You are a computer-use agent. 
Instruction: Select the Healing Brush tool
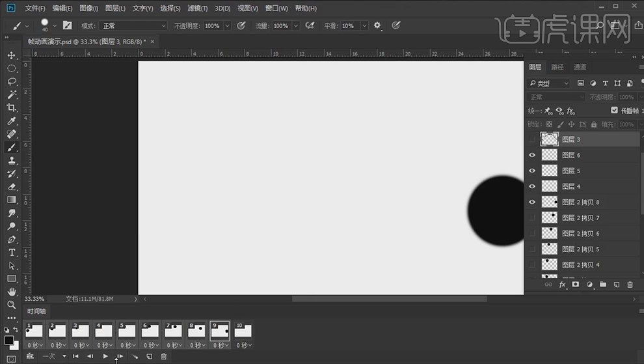tap(12, 134)
